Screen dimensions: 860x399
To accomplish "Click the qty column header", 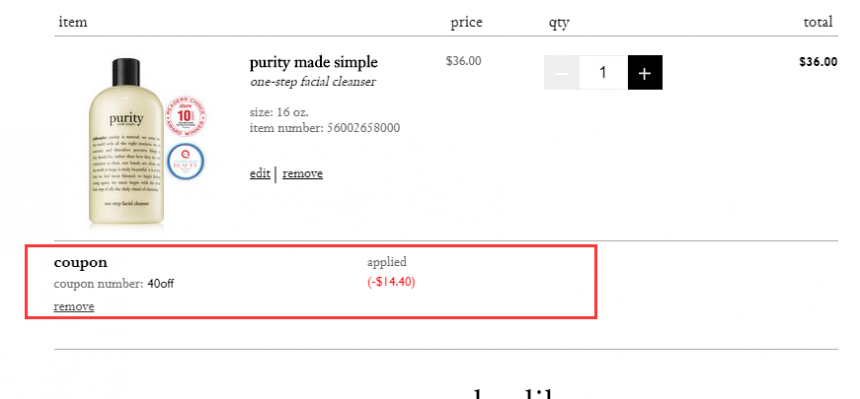I will (x=559, y=23).
